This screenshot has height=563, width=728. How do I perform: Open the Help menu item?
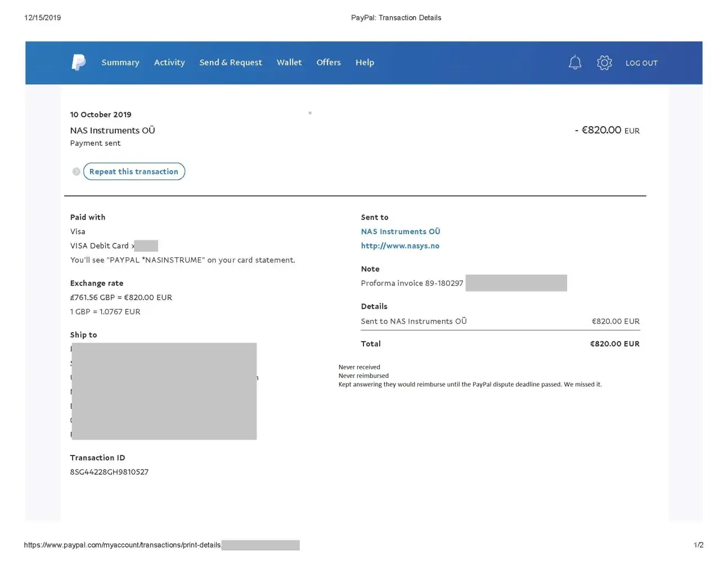pos(365,62)
